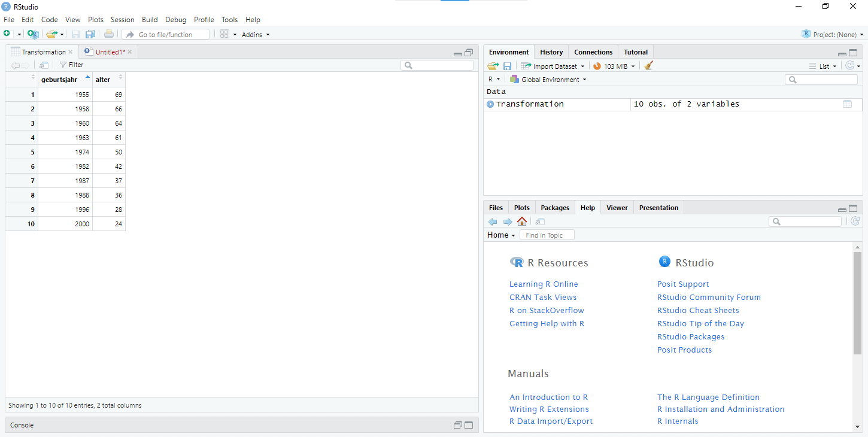Open the Posit Support link
The height and width of the screenshot is (437, 868).
[x=683, y=284]
